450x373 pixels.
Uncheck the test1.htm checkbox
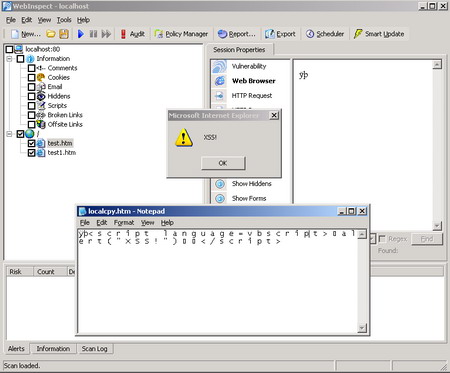coord(31,153)
